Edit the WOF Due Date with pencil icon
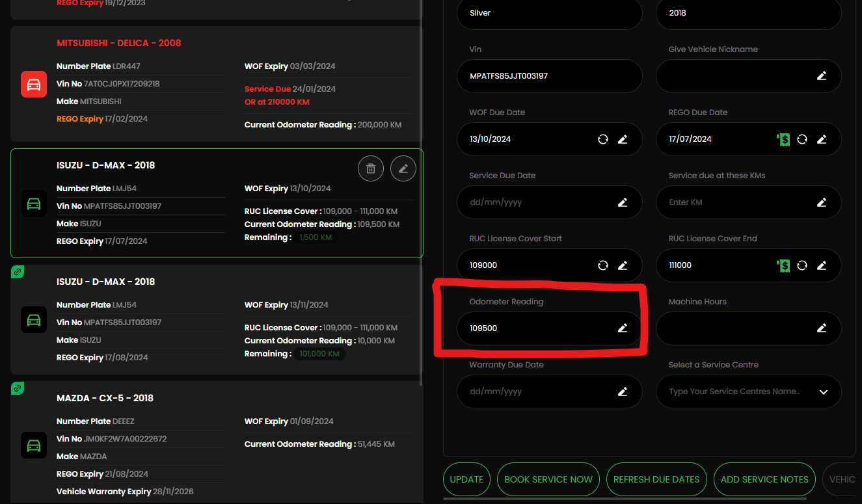 coord(623,139)
